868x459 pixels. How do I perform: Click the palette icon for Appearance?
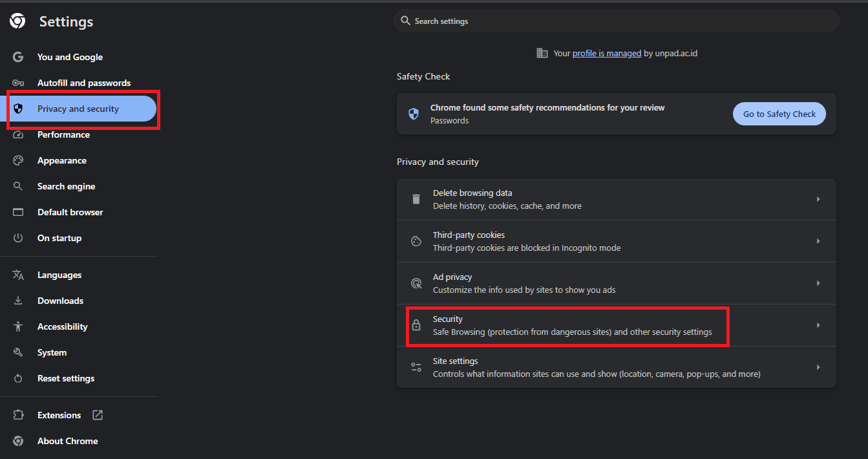click(18, 160)
